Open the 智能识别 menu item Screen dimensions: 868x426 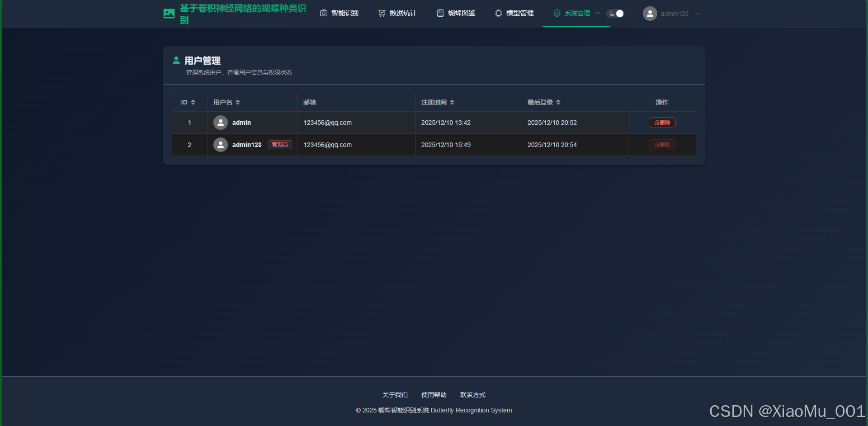[340, 13]
